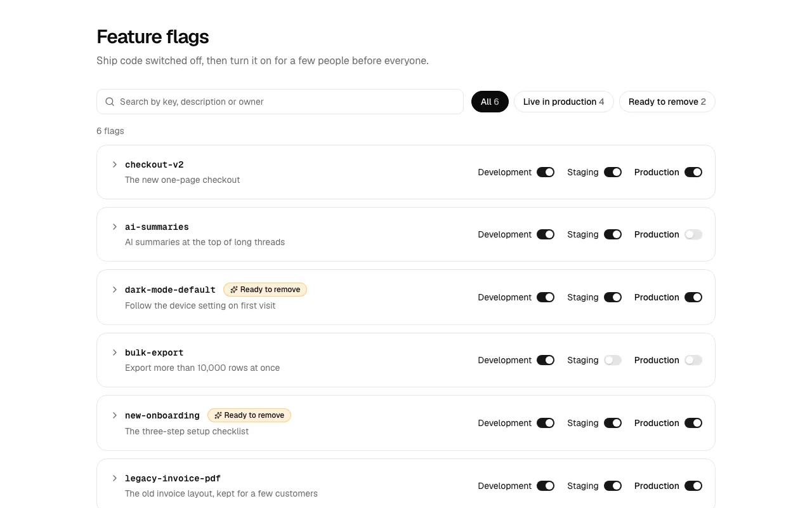The width and height of the screenshot is (812, 508).
Task: Expand the legacy-invoice-pdf row
Action: pos(115,478)
